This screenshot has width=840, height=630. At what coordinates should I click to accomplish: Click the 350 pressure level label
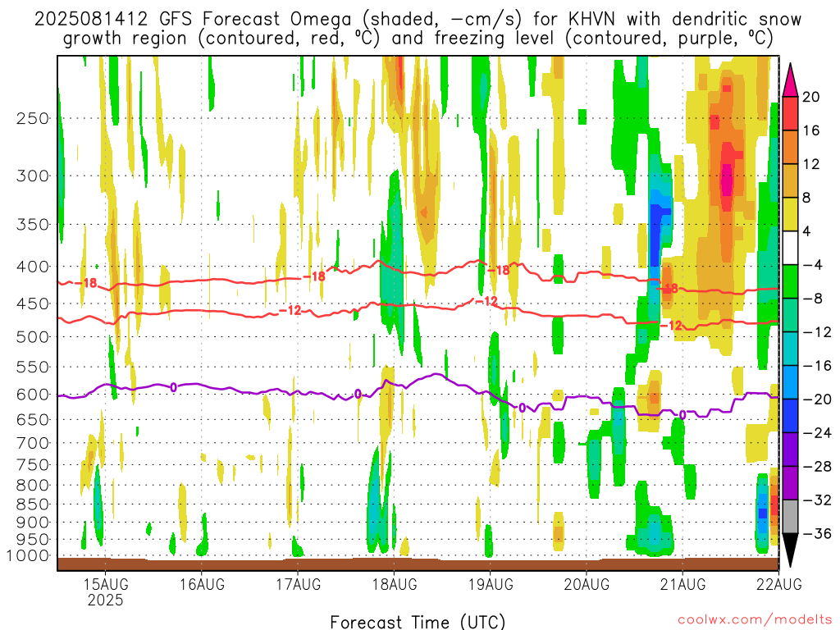tap(33, 225)
